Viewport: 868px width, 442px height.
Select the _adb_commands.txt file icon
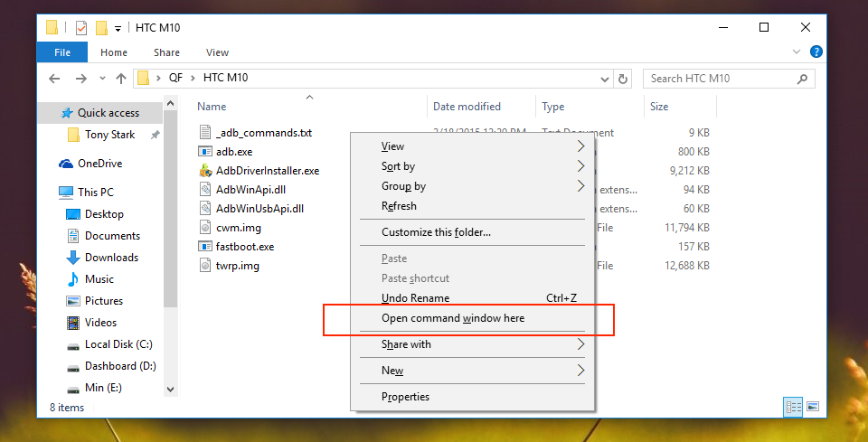point(205,132)
